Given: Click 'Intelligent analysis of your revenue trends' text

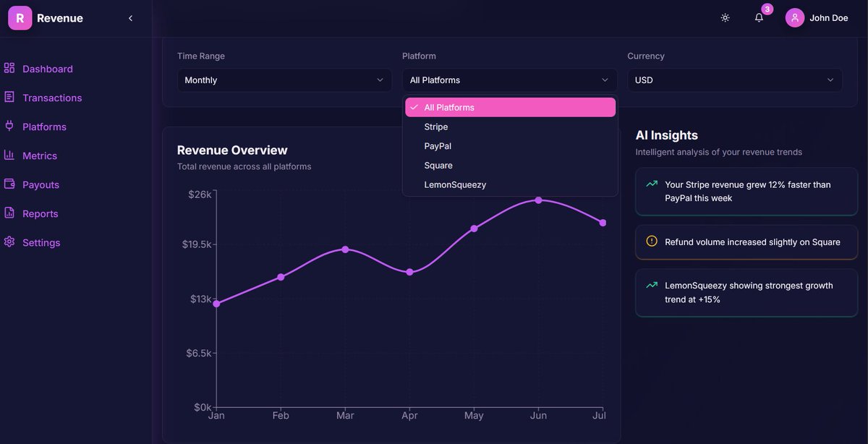Looking at the screenshot, I should (719, 152).
